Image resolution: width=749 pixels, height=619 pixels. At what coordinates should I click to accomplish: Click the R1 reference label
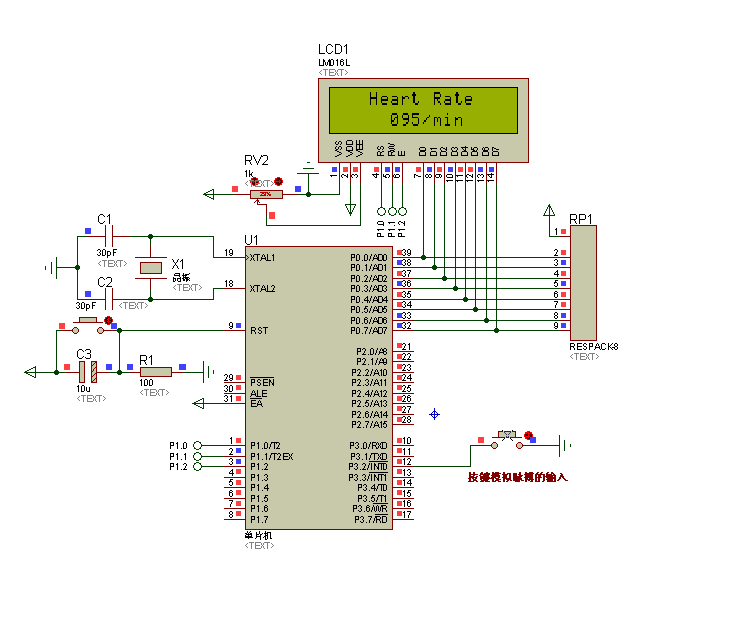pyautogui.click(x=146, y=360)
